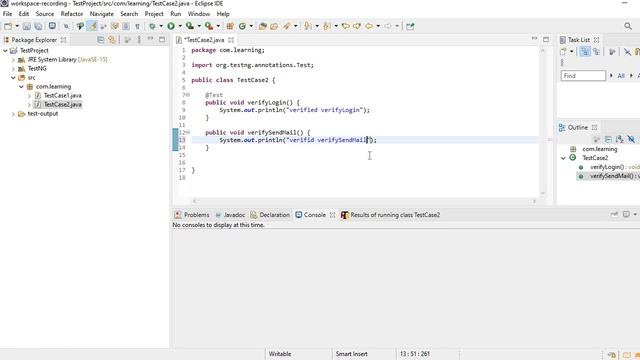Open the Back history dropdown arrow
Screen dimensions: 640x360
[378, 26]
